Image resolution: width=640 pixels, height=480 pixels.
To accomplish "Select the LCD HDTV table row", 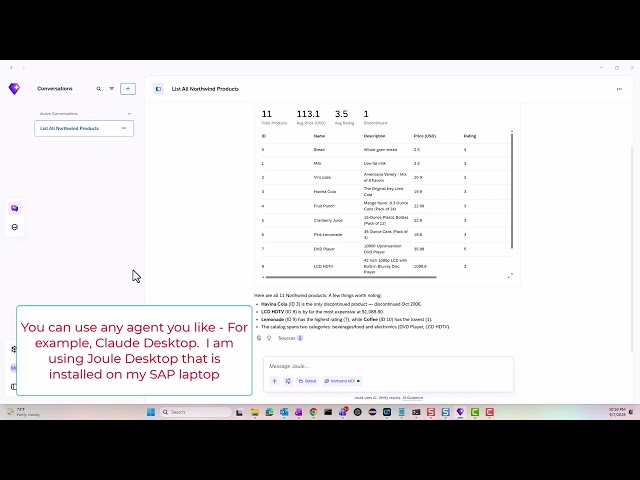I will (x=386, y=266).
